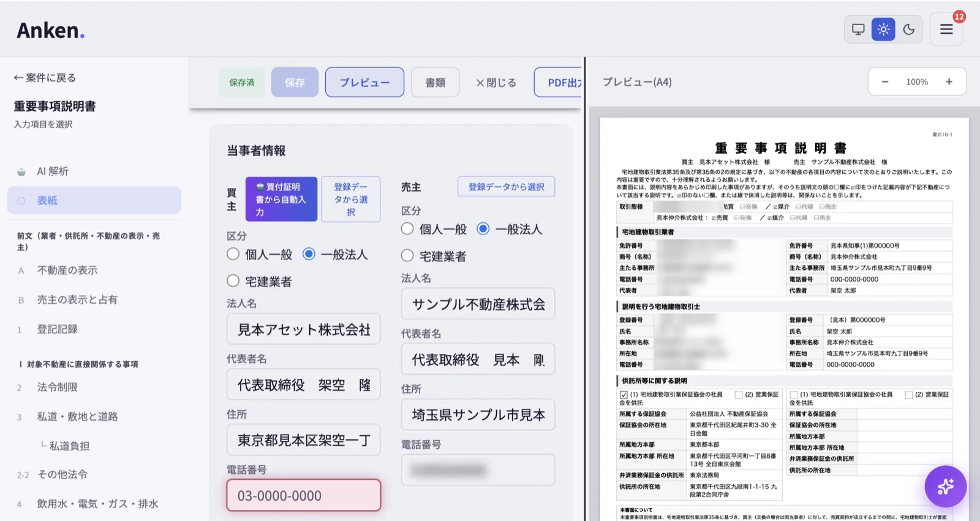Edit buyer 住所 field 東京都見本区
The width and height of the screenshot is (980, 521).
click(304, 440)
